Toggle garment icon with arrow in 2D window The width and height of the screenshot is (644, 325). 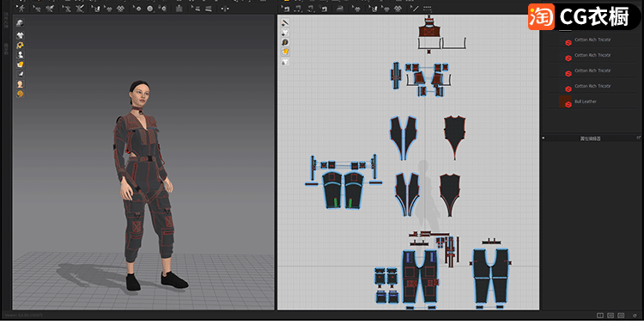click(284, 33)
